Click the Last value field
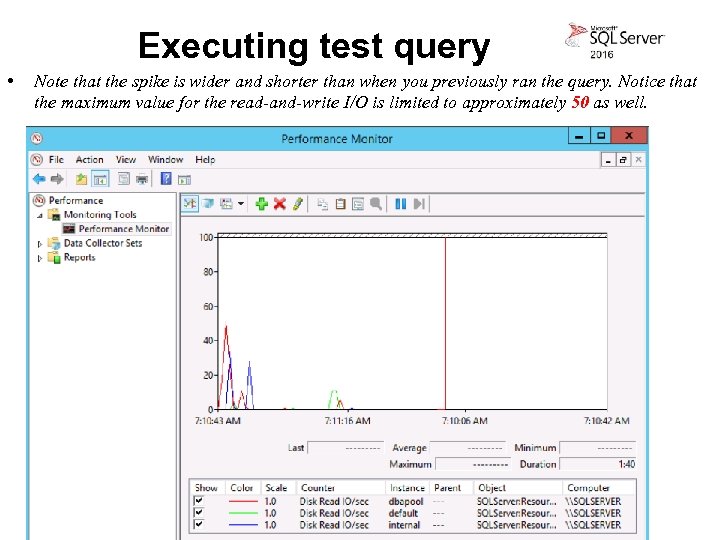This screenshot has width=720, height=540. 345,448
